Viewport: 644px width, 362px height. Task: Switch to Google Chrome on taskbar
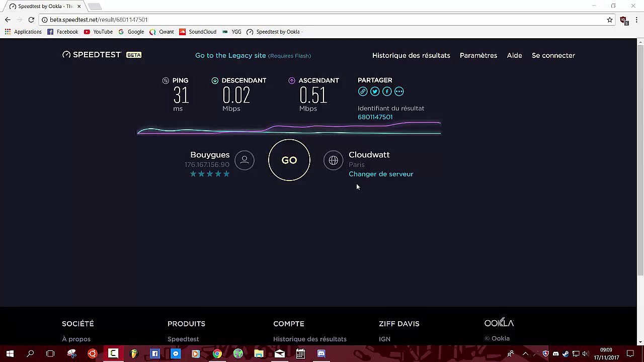click(217, 354)
